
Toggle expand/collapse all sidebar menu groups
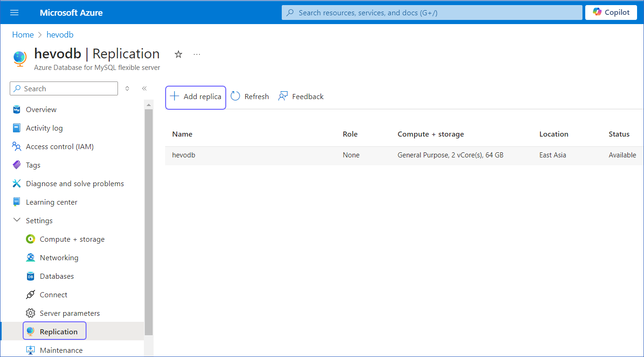[127, 88]
